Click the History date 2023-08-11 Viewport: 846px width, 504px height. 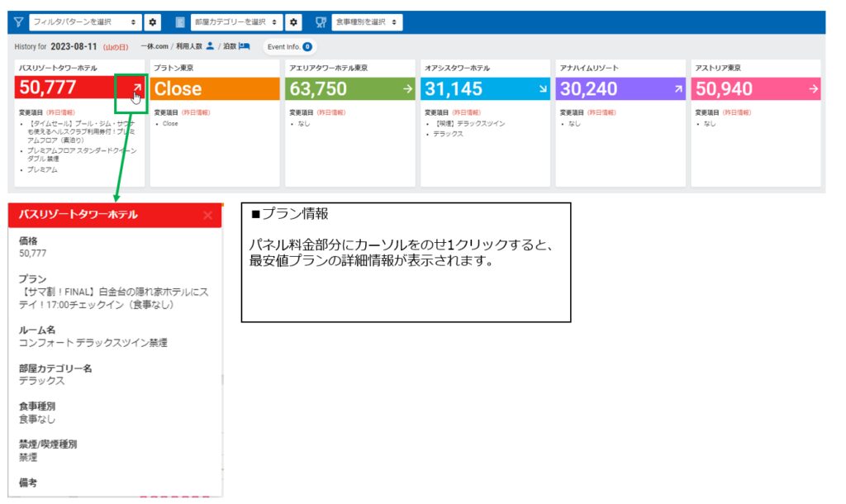pyautogui.click(x=74, y=47)
